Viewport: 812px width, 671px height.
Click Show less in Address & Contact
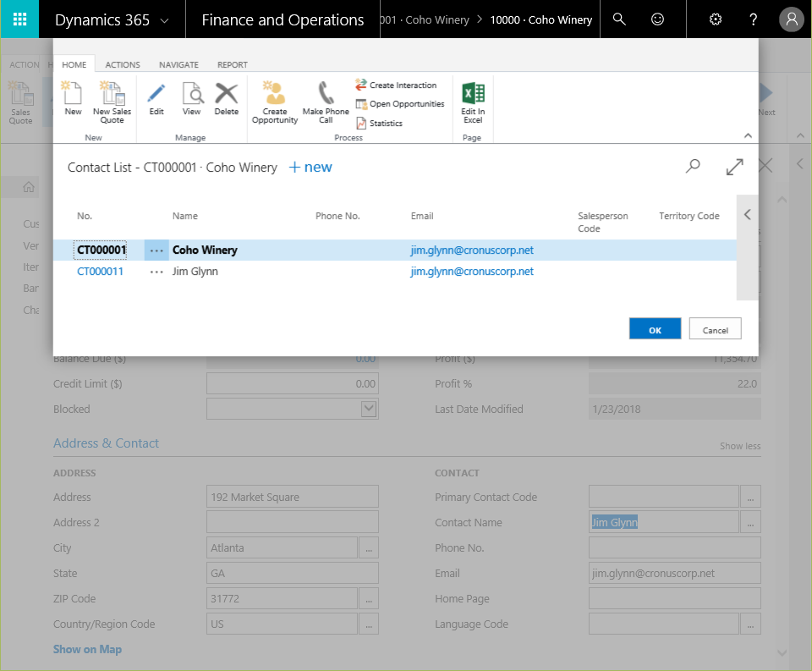click(x=740, y=446)
